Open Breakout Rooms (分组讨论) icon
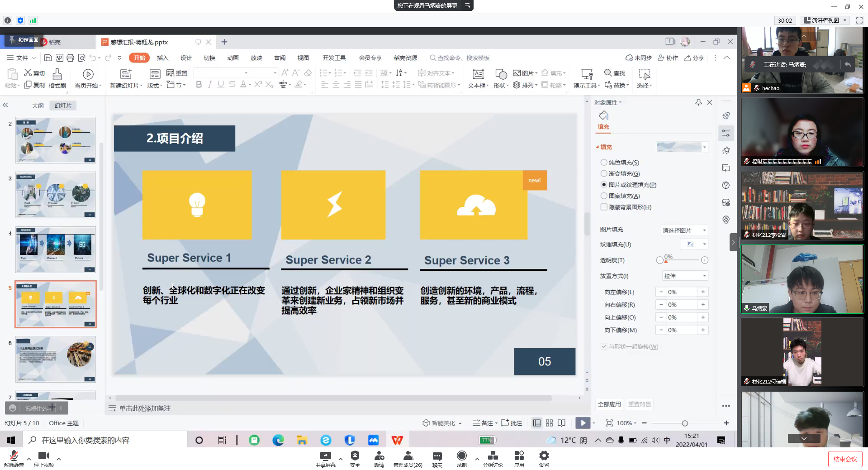 point(493,456)
